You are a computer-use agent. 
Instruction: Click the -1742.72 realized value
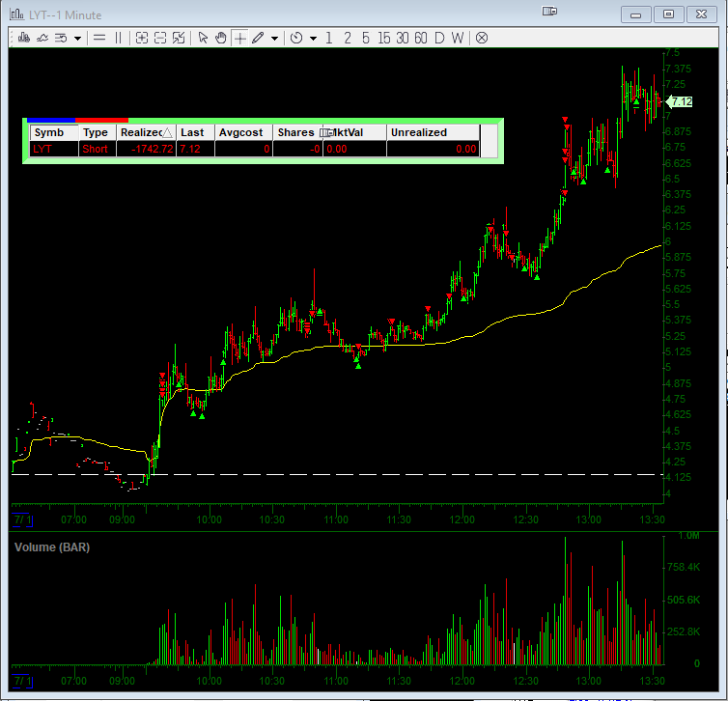146,149
